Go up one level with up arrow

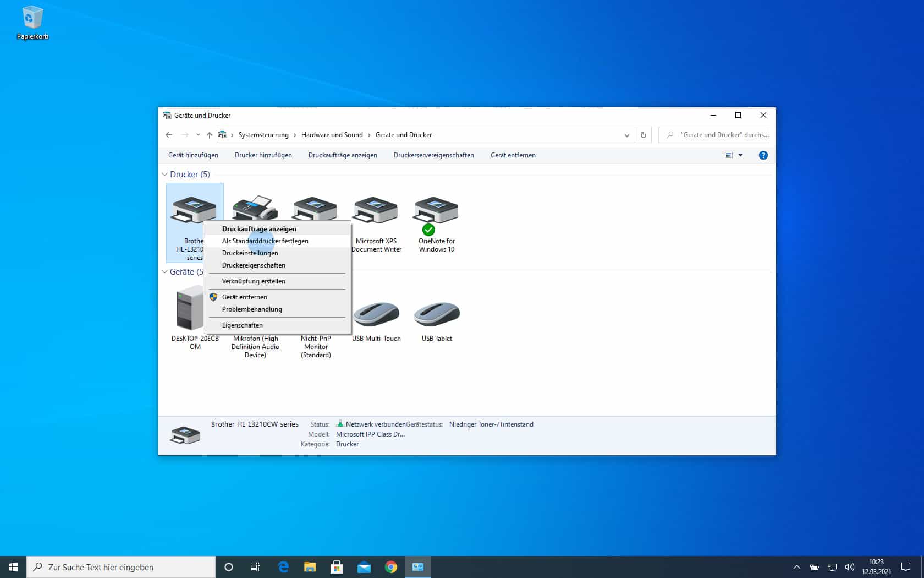210,135
